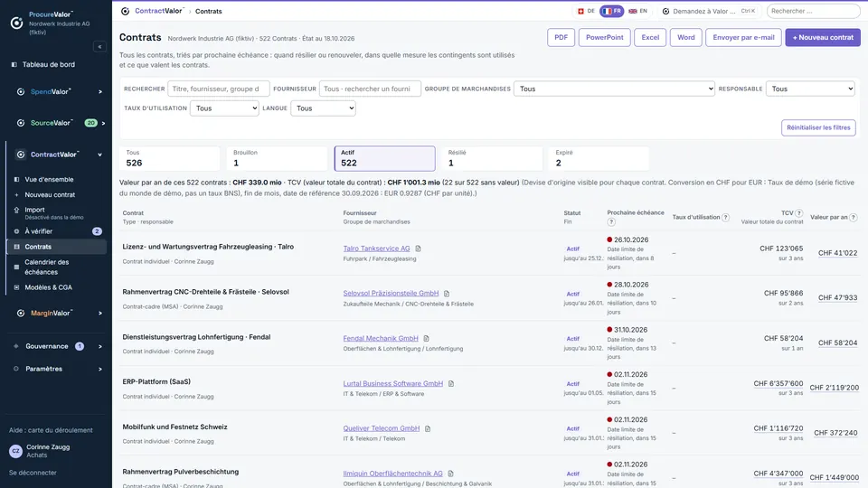Viewport: 868px width, 488px height.
Task: Click document icon beside Selovsol Präzisionsteile GmbH
Action: coord(447,294)
